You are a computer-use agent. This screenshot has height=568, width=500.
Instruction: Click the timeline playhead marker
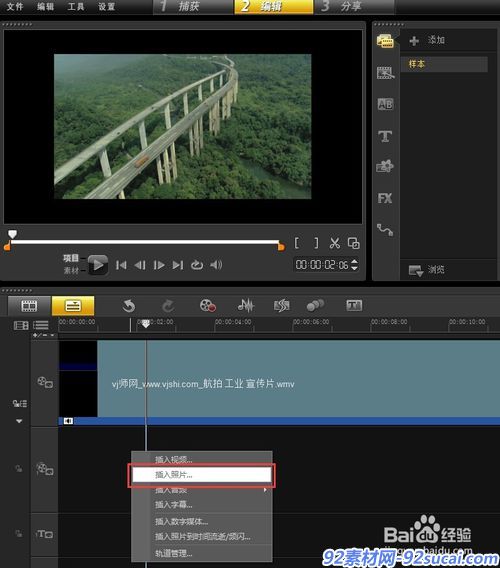click(146, 323)
